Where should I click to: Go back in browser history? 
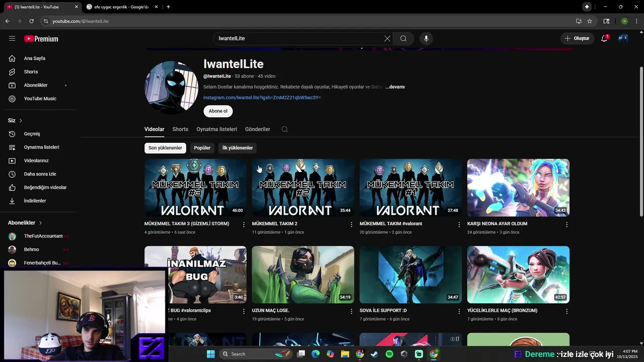[7, 21]
